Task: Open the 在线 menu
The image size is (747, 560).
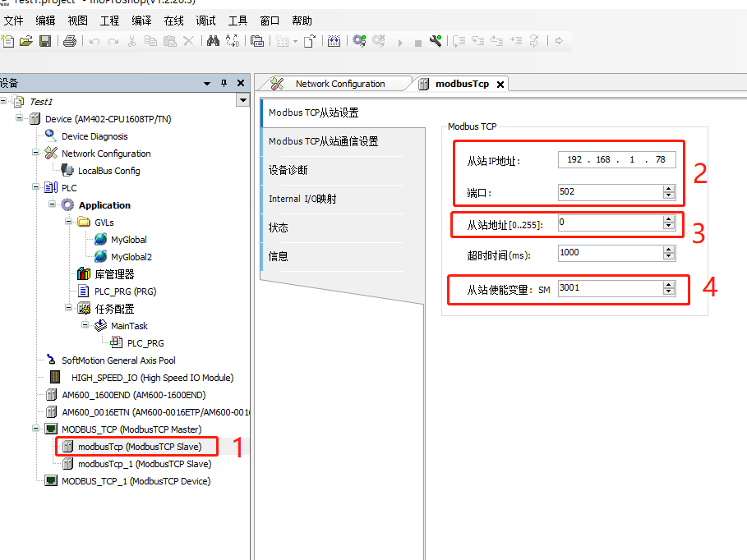Action: pos(174,21)
